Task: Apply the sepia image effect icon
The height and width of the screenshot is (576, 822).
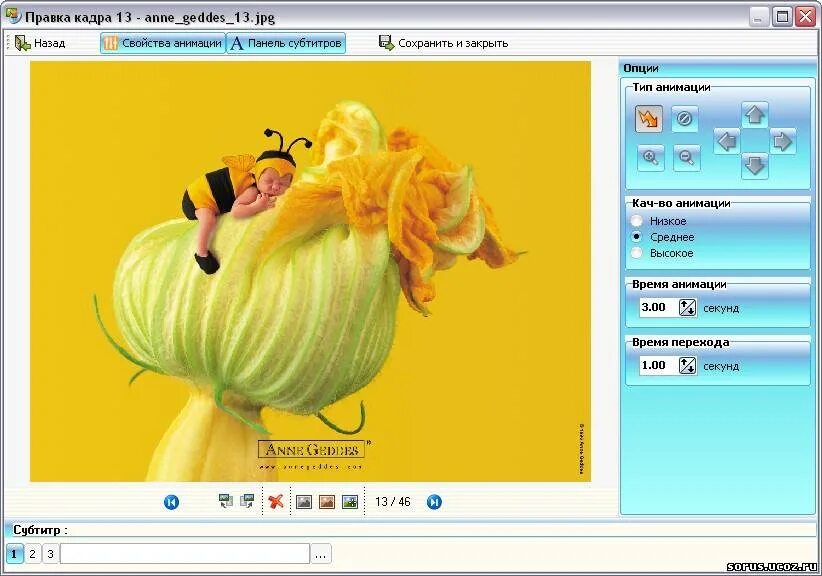Action: tap(327, 502)
